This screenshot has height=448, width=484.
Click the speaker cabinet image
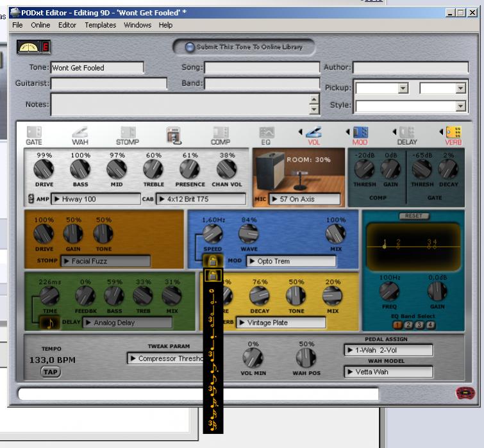tap(272, 171)
